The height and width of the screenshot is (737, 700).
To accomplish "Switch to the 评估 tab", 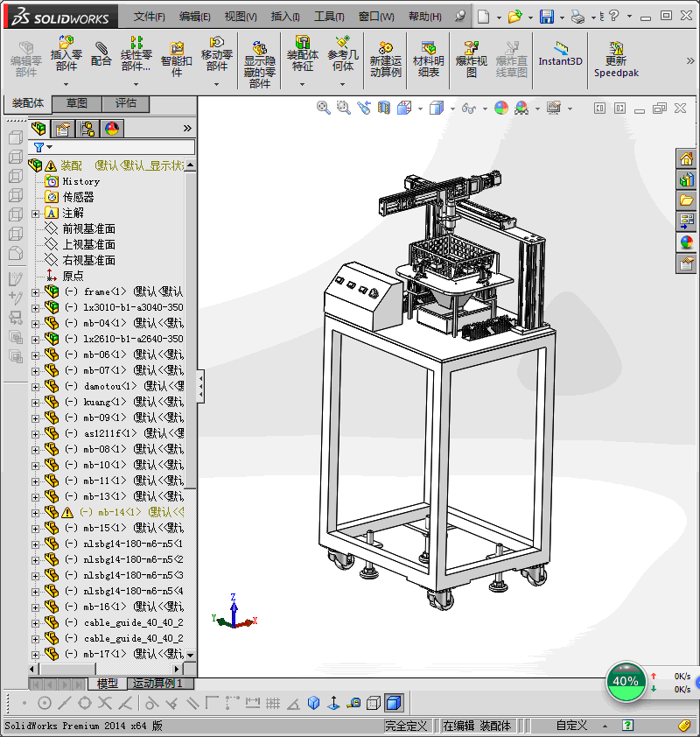I will point(126,103).
